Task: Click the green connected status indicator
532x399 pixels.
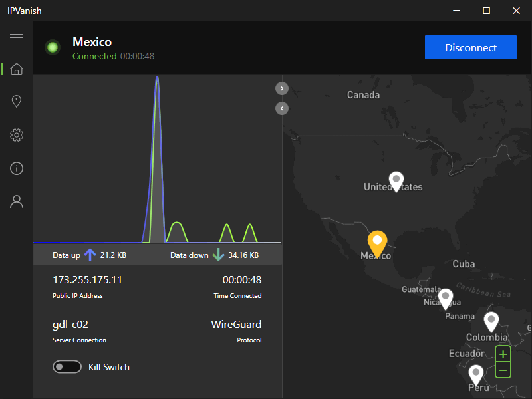Action: [x=53, y=47]
